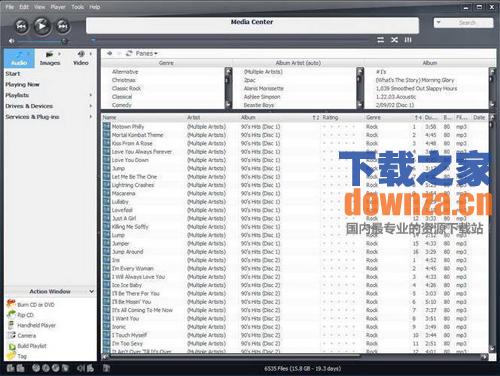Viewport: 500px width, 376px height.
Task: Open the View menu
Action: pyautogui.click(x=39, y=7)
